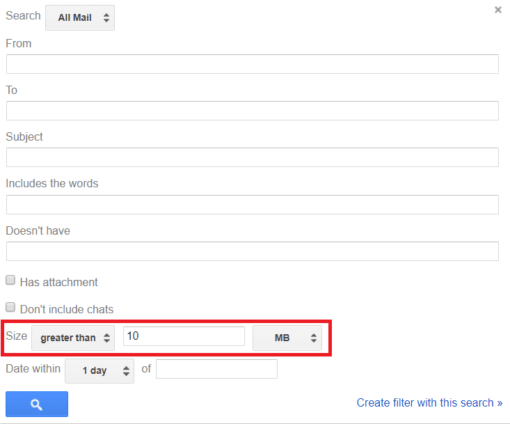510x424 pixels.
Task: Select the size value field containing 10
Action: pyautogui.click(x=184, y=336)
